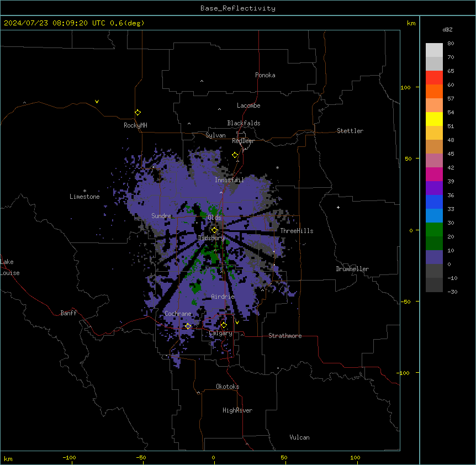The height and width of the screenshot is (465, 476).
Task: Click the ThreeHills label
Action: coord(297,231)
